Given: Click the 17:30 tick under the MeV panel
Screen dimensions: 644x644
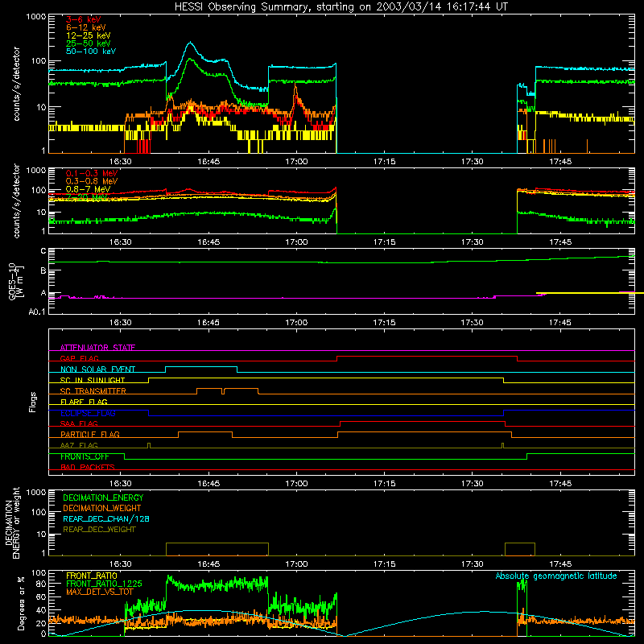Looking at the screenshot, I should 473,242.
